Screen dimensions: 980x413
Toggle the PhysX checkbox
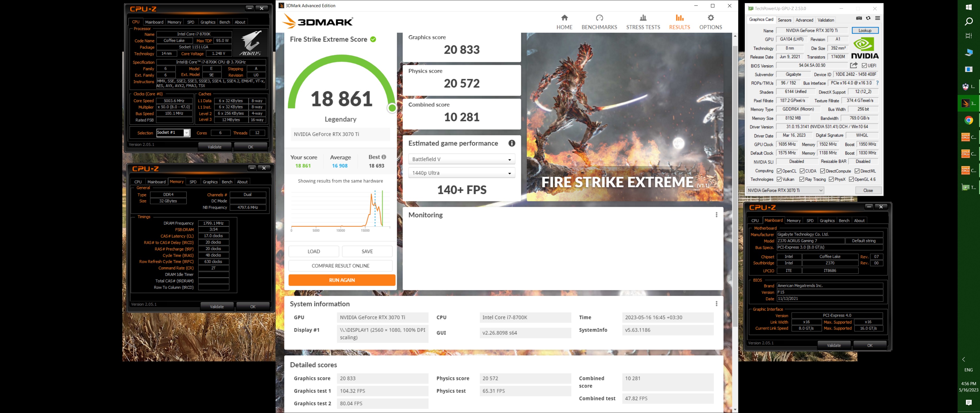tap(831, 179)
